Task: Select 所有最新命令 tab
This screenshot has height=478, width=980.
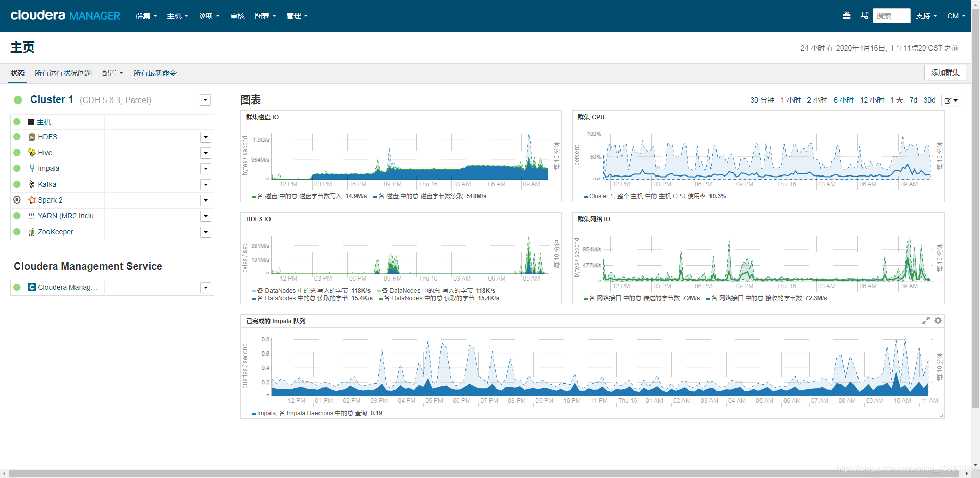Action: pyautogui.click(x=155, y=73)
